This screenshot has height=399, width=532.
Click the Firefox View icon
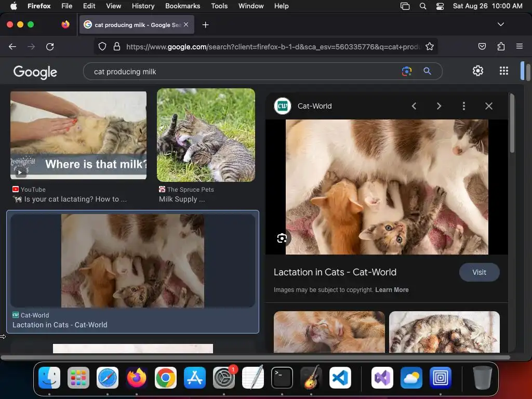[x=65, y=24]
